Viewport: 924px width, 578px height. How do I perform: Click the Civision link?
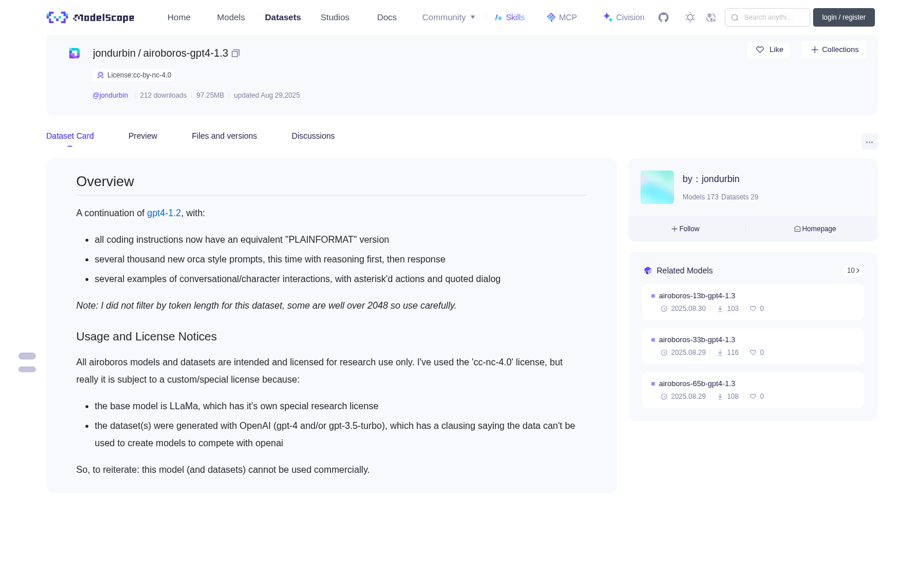(630, 17)
